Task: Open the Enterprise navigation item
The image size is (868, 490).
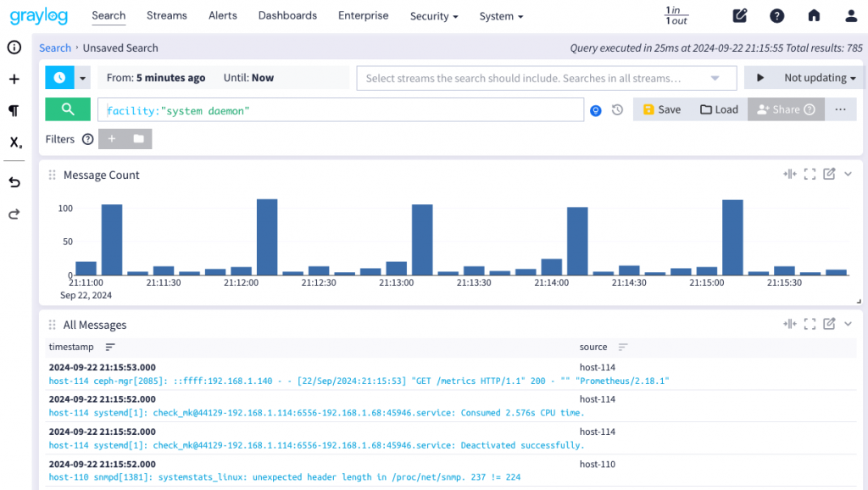Action: coord(363,15)
